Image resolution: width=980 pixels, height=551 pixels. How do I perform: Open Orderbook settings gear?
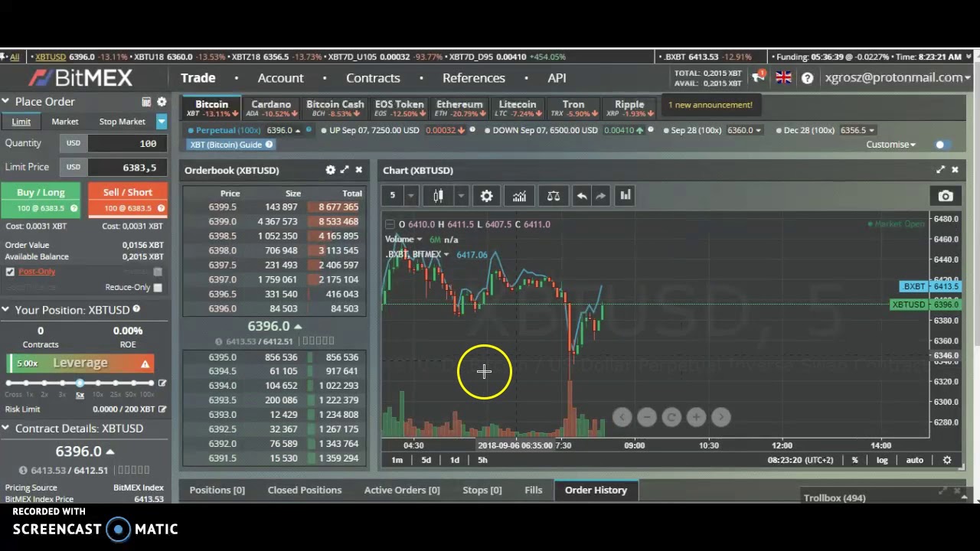click(330, 170)
